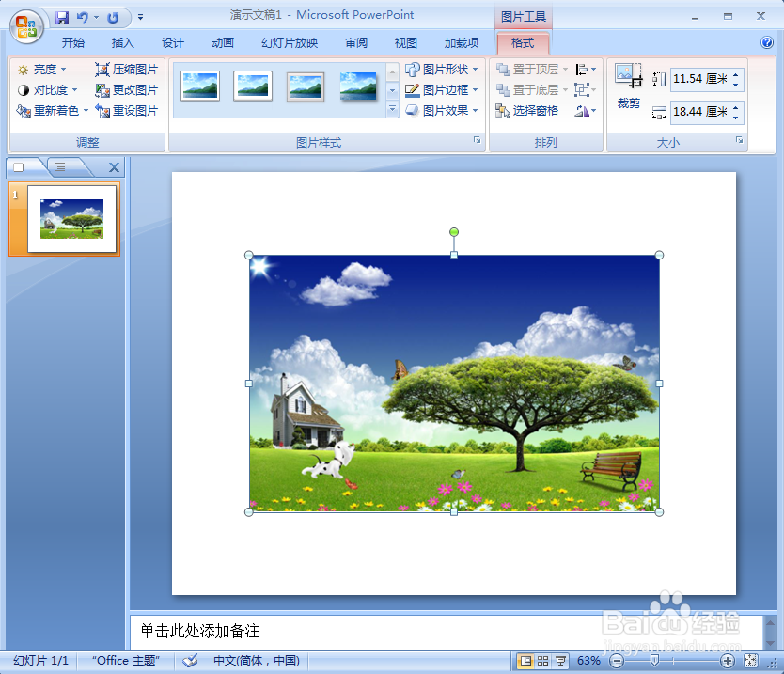The height and width of the screenshot is (674, 784).
Task: Open the undo history dropdown arrow
Action: tap(96, 18)
